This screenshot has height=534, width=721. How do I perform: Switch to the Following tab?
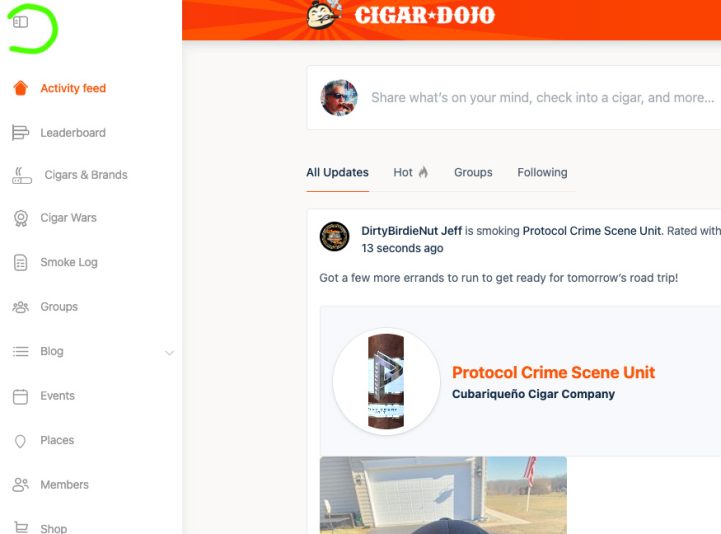[x=542, y=172]
